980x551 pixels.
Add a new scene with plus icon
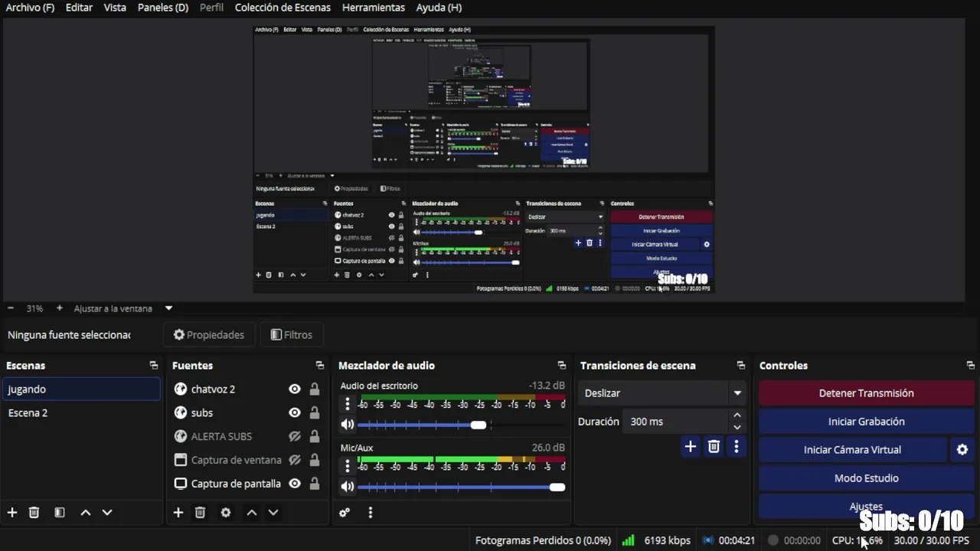(12, 513)
